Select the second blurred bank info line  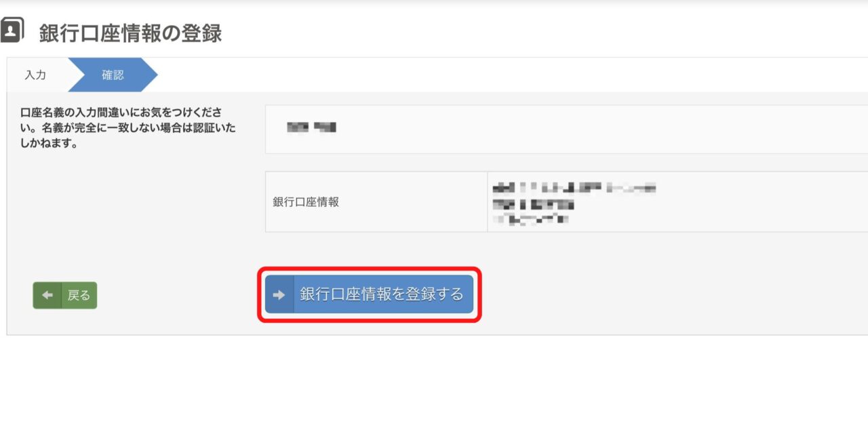(x=534, y=203)
